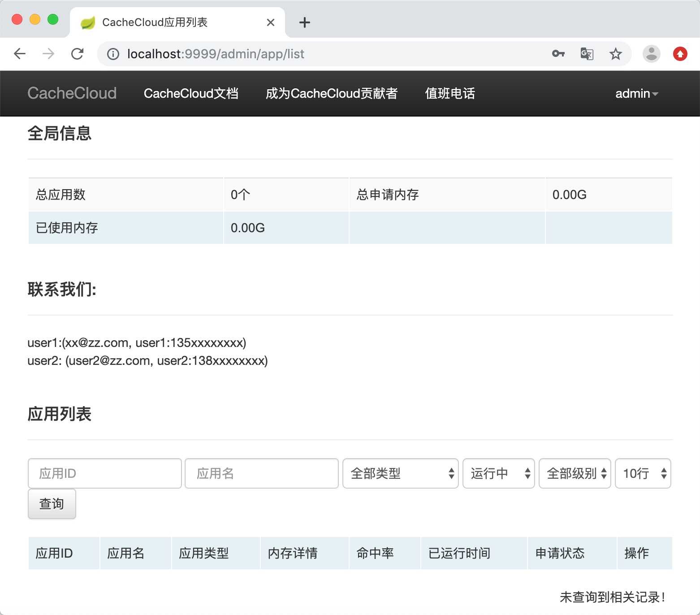
Task: Click the user1 contact line
Action: (137, 343)
